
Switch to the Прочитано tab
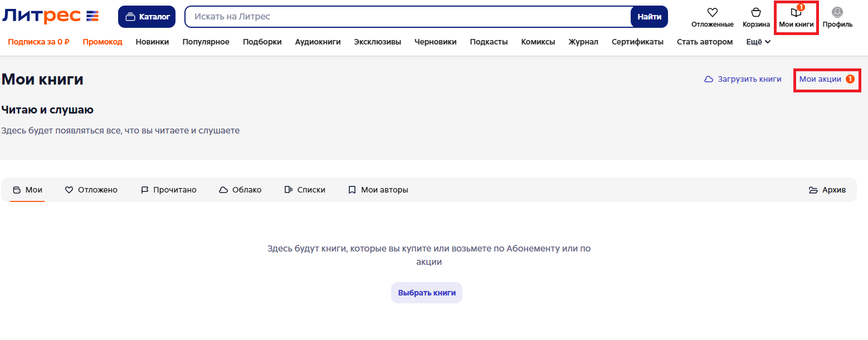tap(168, 190)
